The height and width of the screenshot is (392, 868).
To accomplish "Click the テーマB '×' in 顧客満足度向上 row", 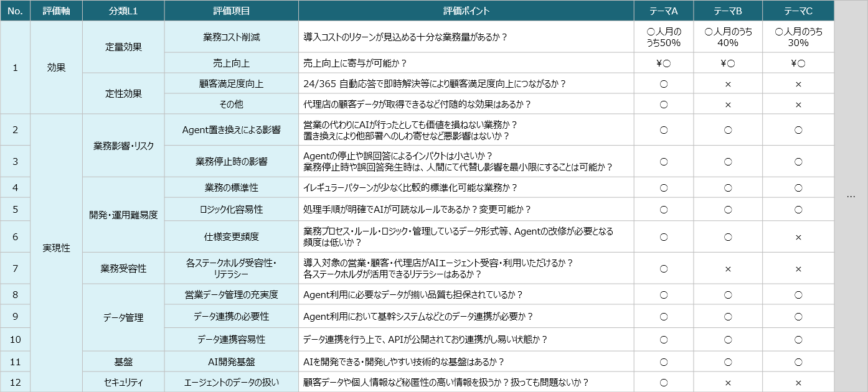I will pos(728,84).
